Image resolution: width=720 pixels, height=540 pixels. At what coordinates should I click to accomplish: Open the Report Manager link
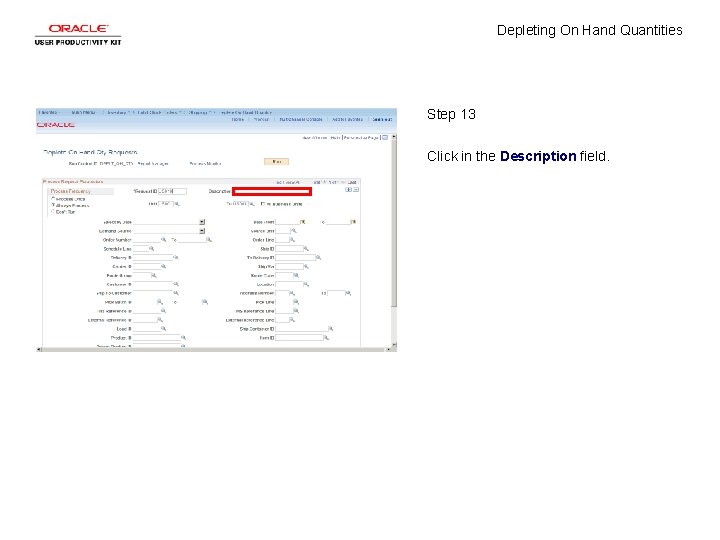coord(153,163)
